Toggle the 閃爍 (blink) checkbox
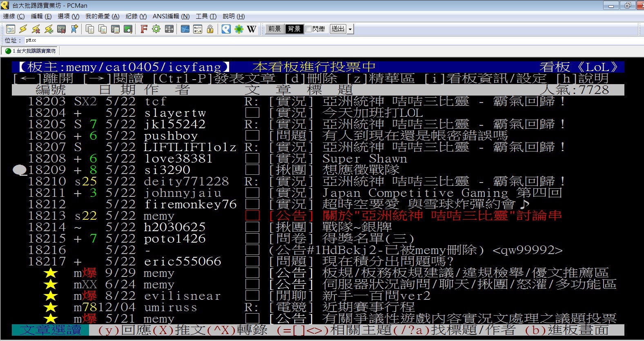Viewport: 644px width, 341px height. [309, 29]
